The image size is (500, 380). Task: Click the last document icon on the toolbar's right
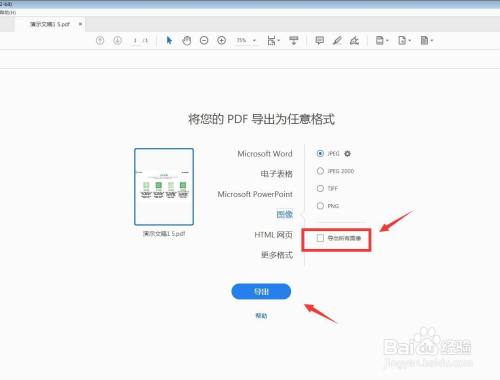(x=427, y=41)
